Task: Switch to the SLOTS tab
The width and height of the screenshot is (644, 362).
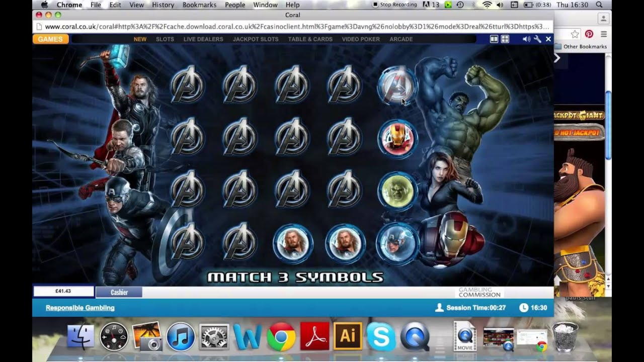Action: pos(165,39)
